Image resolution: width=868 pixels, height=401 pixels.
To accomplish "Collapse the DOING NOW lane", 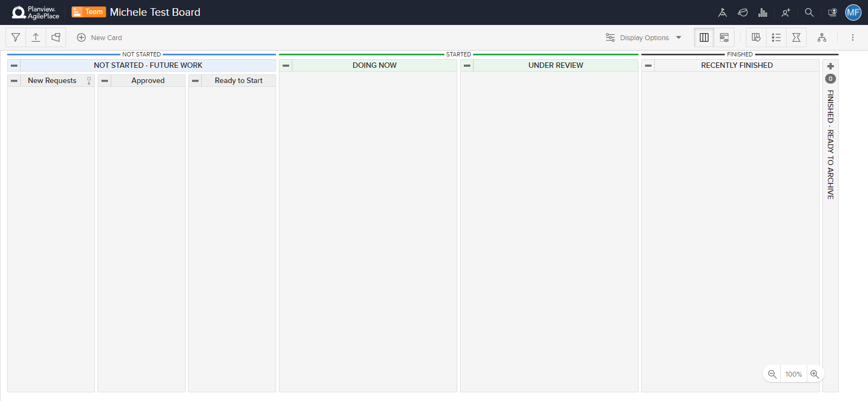I will [x=286, y=66].
